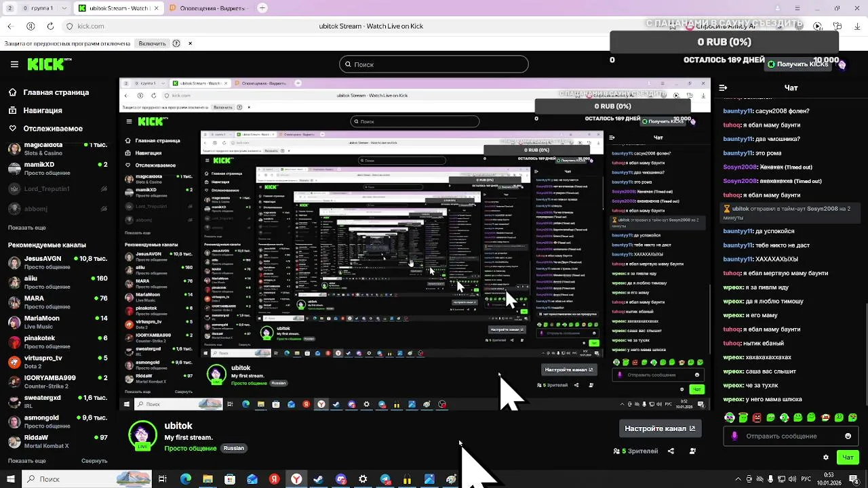Select the red angry emote
868x488 pixels.
pyautogui.click(x=757, y=418)
